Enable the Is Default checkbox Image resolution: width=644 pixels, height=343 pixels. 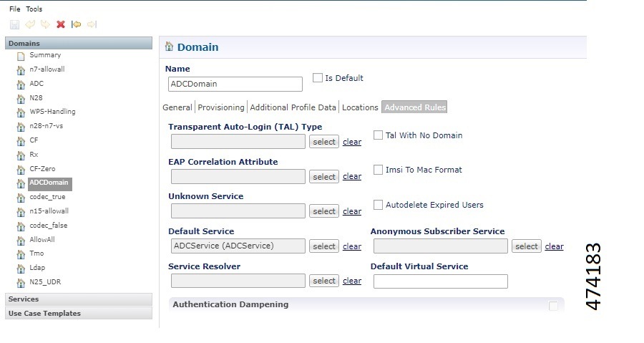318,78
